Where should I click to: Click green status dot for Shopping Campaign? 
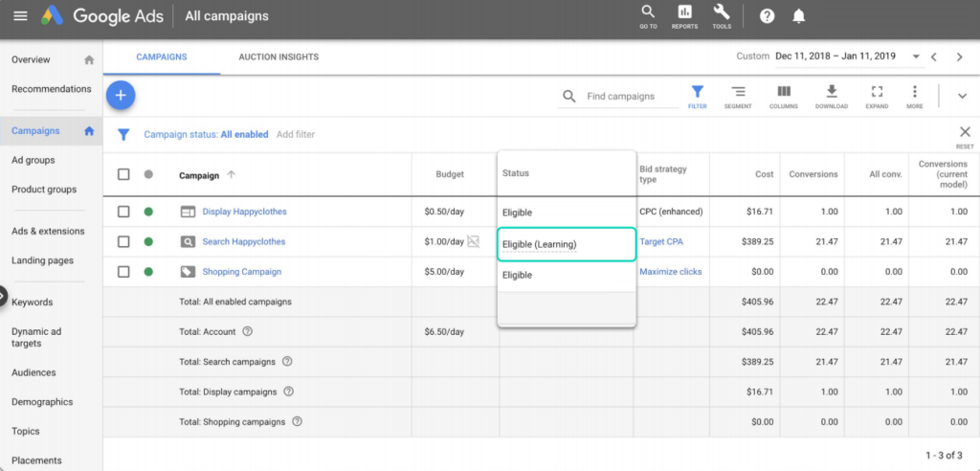(x=148, y=272)
